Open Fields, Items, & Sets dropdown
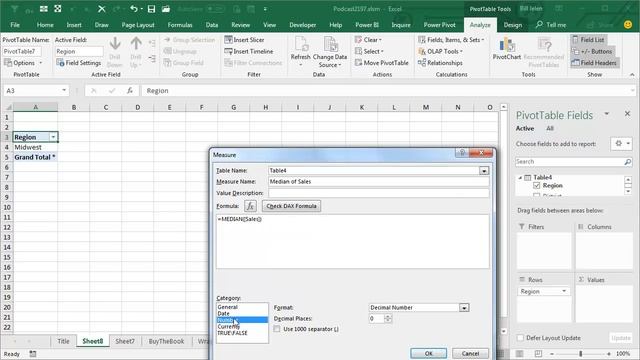 tap(451, 40)
